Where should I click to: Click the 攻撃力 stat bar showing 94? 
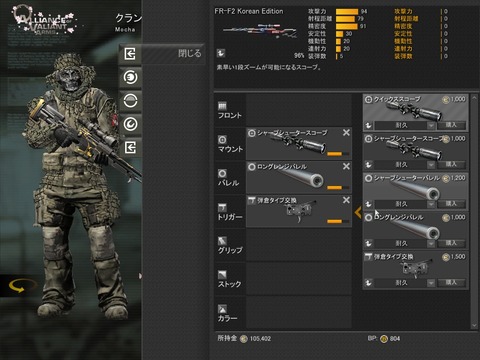[x=347, y=12]
